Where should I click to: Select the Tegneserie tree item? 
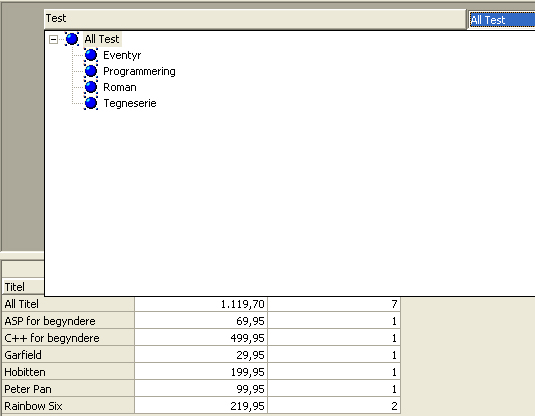[x=130, y=103]
